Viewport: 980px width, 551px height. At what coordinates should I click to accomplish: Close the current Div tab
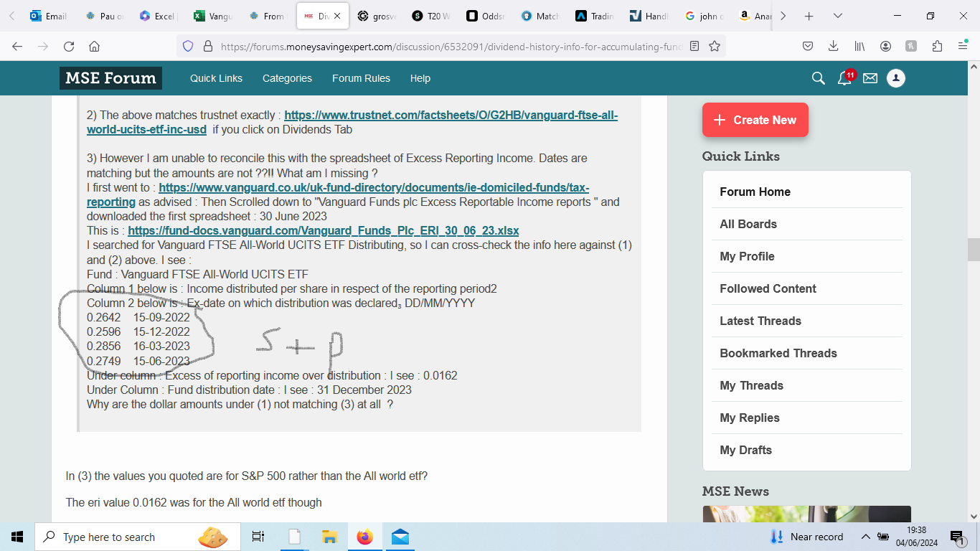(x=337, y=16)
